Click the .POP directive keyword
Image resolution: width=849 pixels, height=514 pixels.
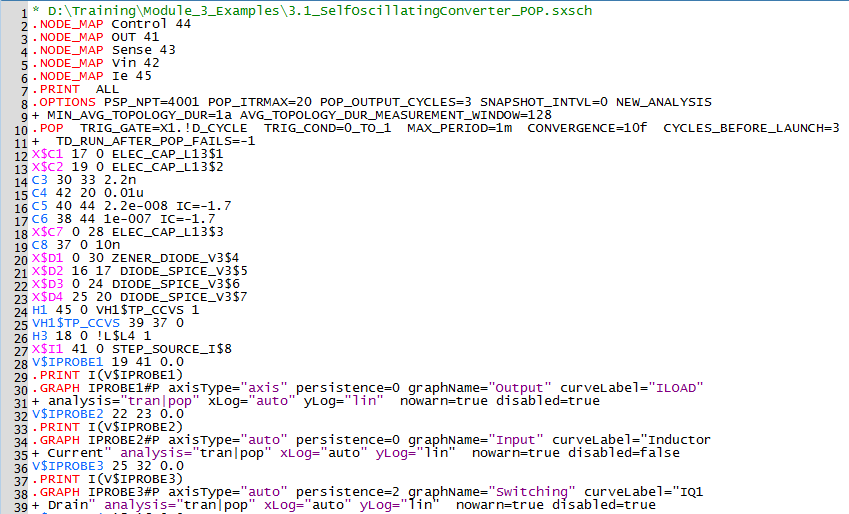pyautogui.click(x=48, y=128)
